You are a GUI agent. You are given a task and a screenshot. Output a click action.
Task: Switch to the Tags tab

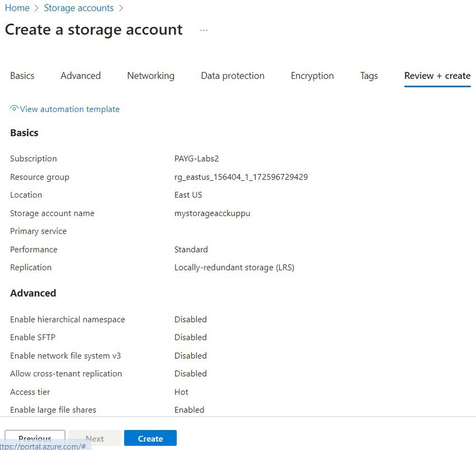[369, 76]
